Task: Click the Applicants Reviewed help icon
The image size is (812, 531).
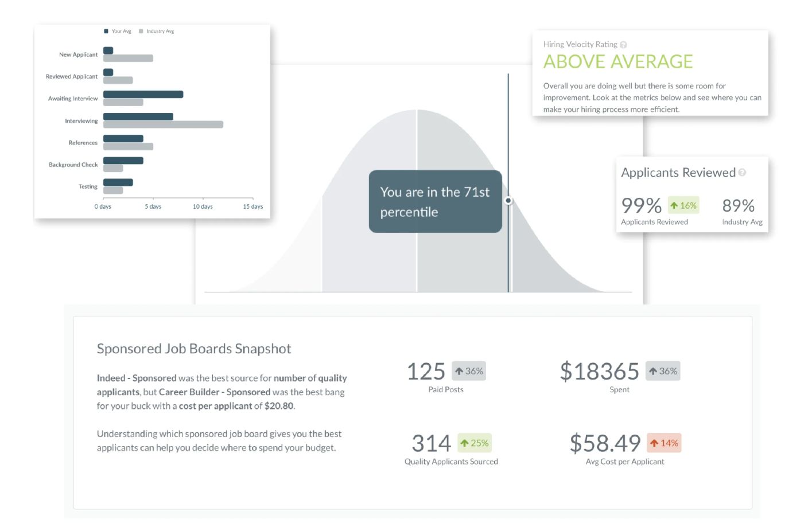Action: [742, 173]
